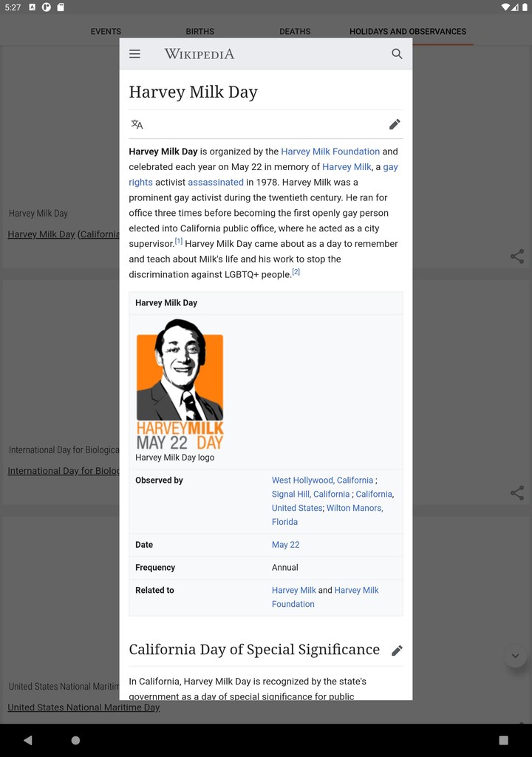Share the International Day for Biological entry
The width and height of the screenshot is (532, 757).
(x=517, y=493)
